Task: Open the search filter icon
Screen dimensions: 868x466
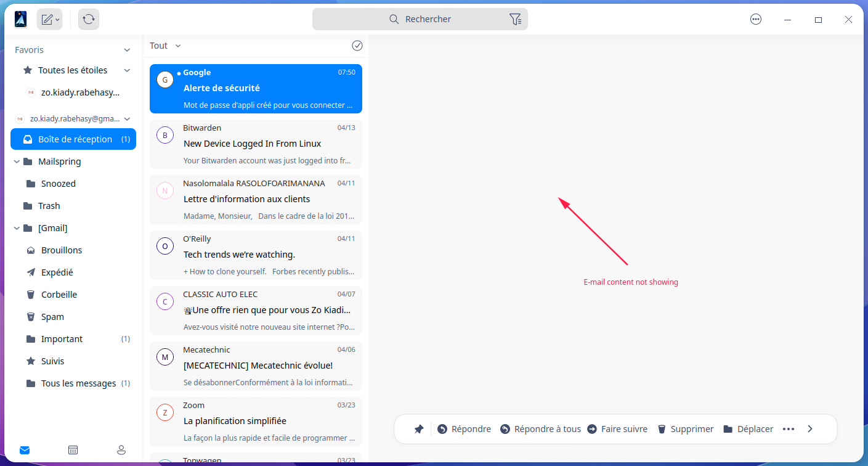Action: click(x=516, y=19)
